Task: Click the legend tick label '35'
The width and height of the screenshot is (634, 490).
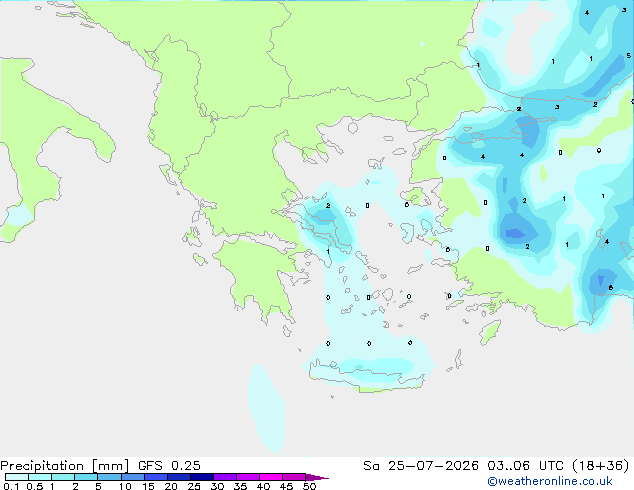Action: click(x=240, y=486)
